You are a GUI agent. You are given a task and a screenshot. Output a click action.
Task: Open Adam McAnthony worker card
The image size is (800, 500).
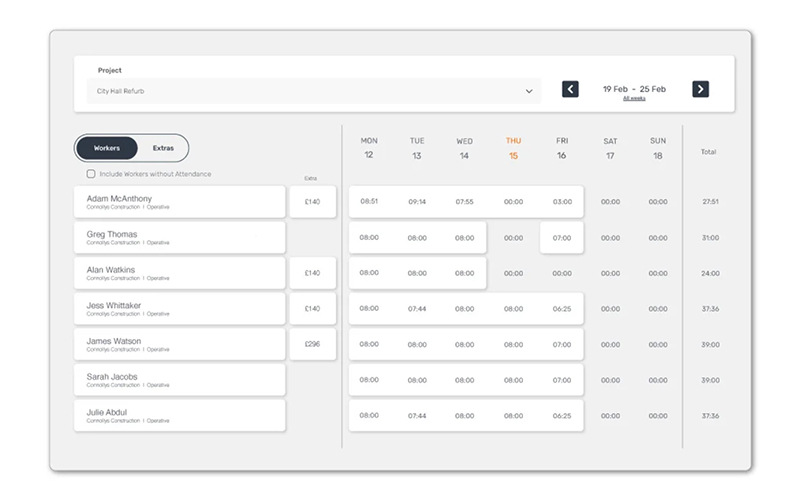coord(180,202)
